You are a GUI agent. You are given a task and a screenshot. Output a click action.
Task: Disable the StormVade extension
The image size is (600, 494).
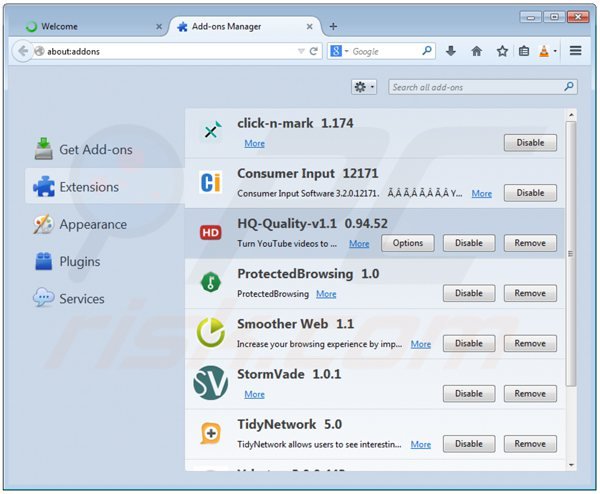[469, 394]
